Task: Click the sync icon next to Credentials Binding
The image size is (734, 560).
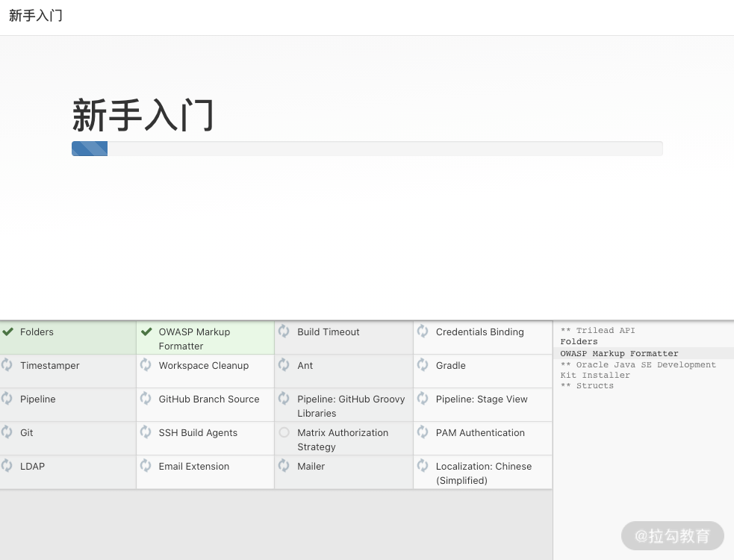Action: click(x=423, y=331)
